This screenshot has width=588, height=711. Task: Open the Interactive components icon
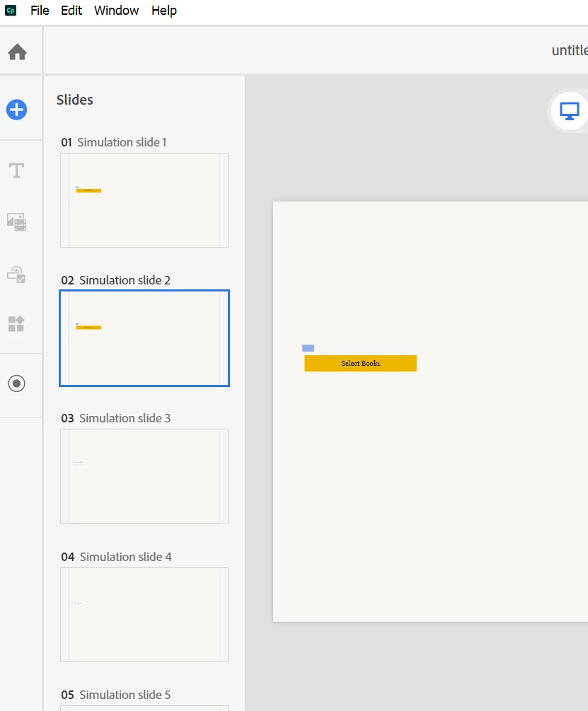[x=16, y=274]
